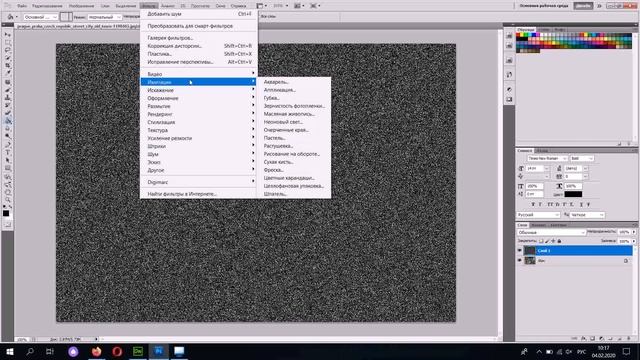The height and width of the screenshot is (360, 640).
Task: Open Галерея фильтров
Action: pos(170,38)
